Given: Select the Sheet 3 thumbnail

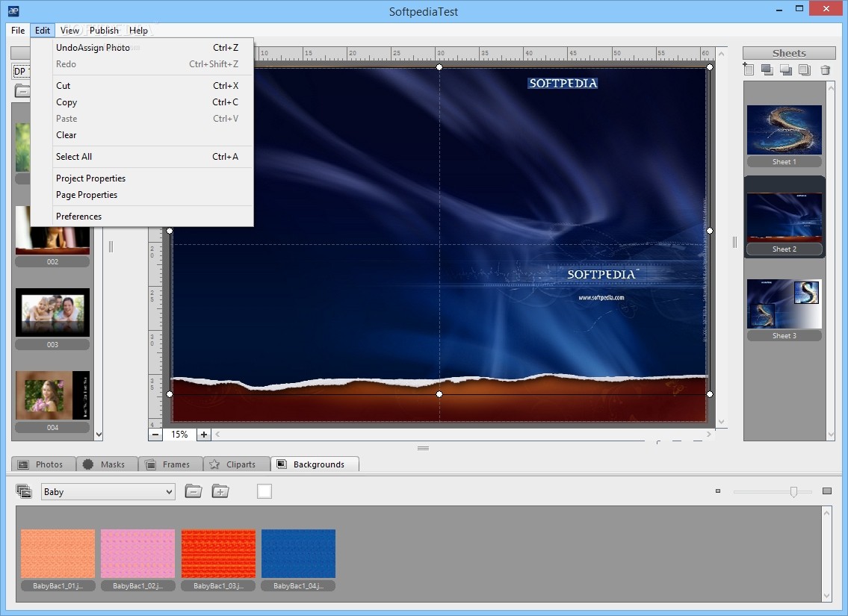Looking at the screenshot, I should click(x=784, y=304).
